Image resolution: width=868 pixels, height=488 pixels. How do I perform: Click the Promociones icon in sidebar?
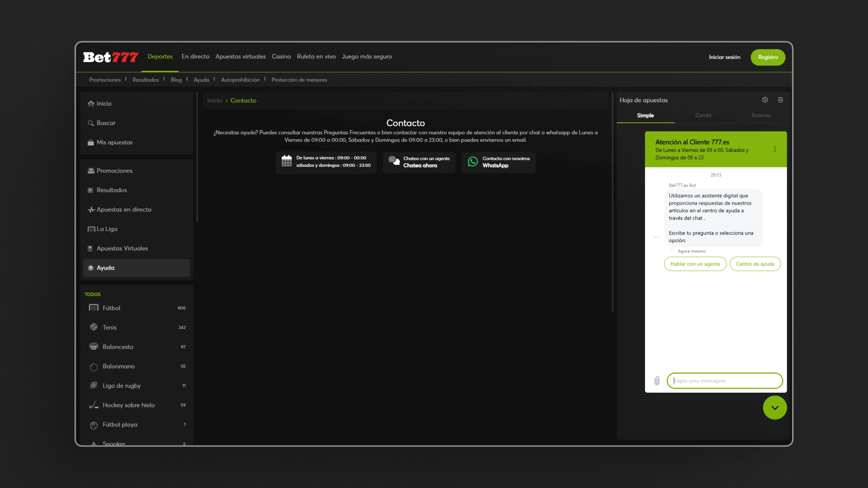(91, 171)
